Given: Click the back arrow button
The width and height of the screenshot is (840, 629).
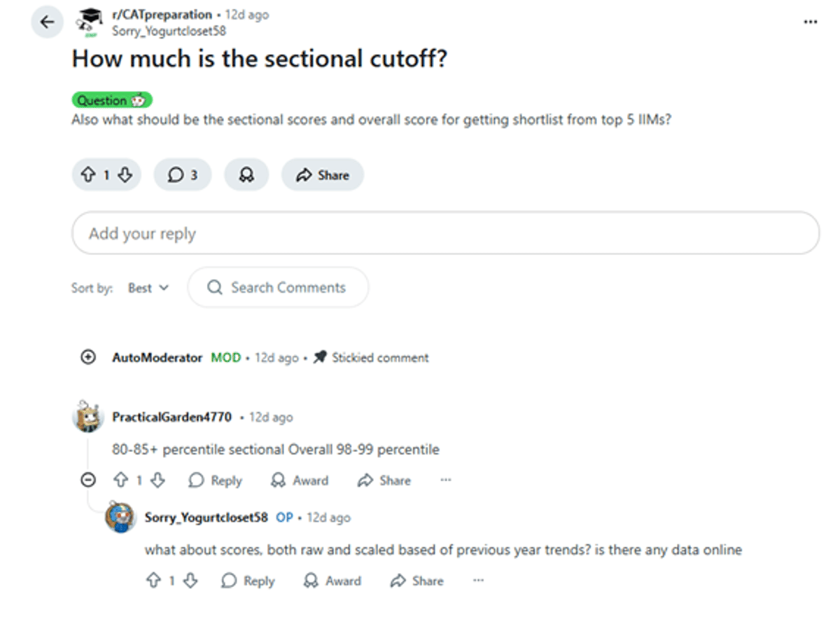Looking at the screenshot, I should 47,22.
